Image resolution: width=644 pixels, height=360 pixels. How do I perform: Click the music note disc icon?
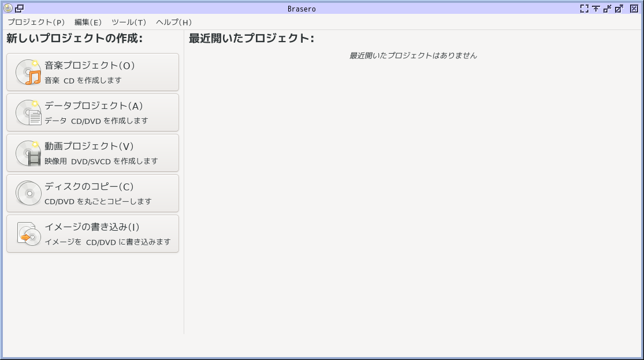(x=28, y=72)
